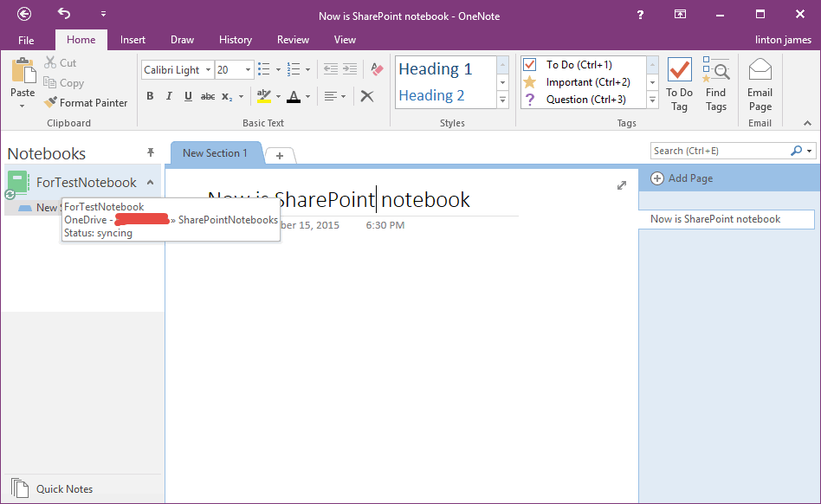Click the Decrease Indent icon
The image size is (821, 504).
(330, 69)
